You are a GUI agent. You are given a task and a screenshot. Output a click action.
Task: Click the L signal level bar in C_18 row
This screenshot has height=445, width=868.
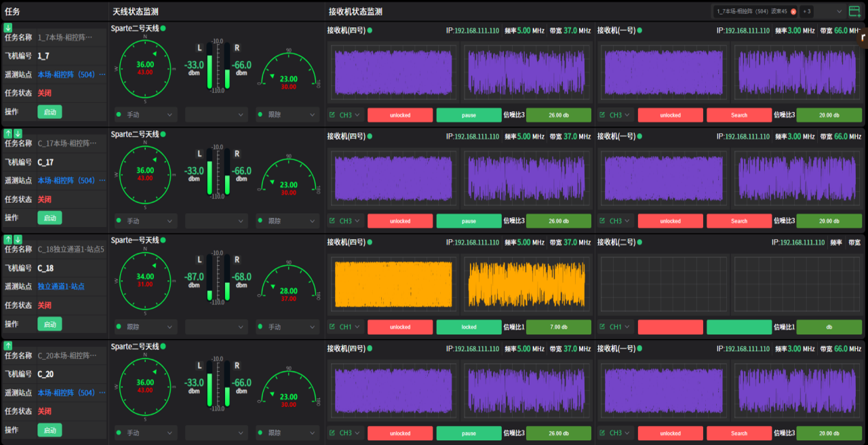[210, 277]
